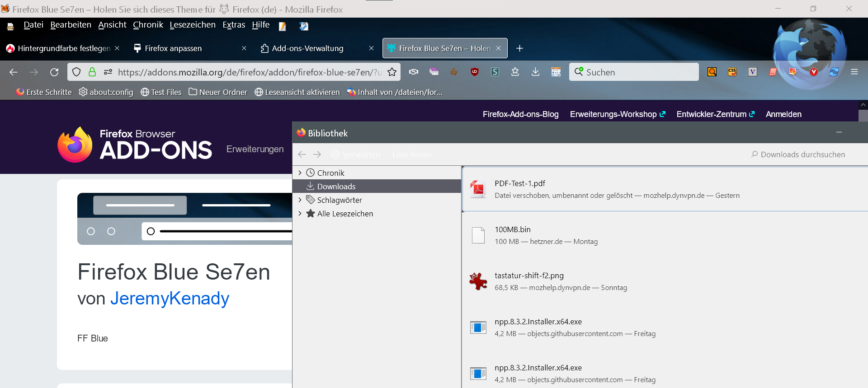Expand the Alle Lesezeichen tree node
The height and width of the screenshot is (388, 868).
pyautogui.click(x=300, y=214)
